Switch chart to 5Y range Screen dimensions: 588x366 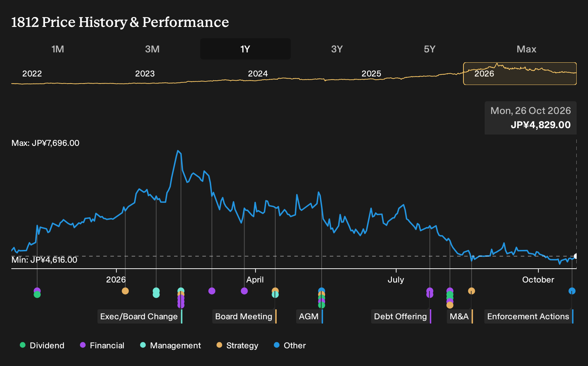(x=430, y=49)
